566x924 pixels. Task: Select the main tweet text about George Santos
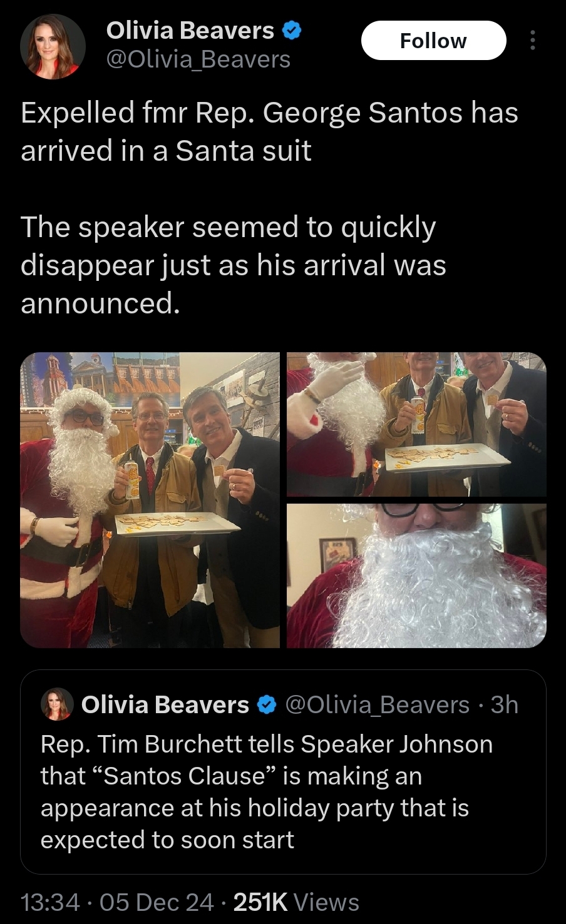[270, 131]
